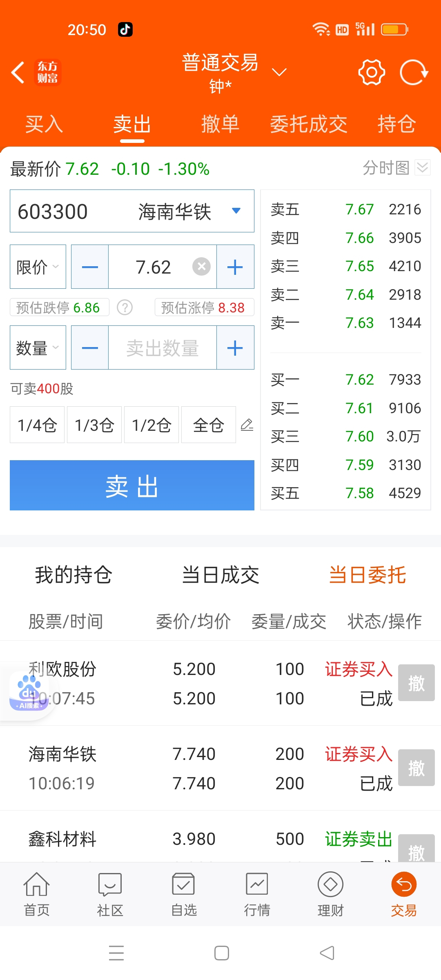Decrease sell quantity with minus button
Viewport: 441px width, 980px height.
pyautogui.click(x=90, y=347)
